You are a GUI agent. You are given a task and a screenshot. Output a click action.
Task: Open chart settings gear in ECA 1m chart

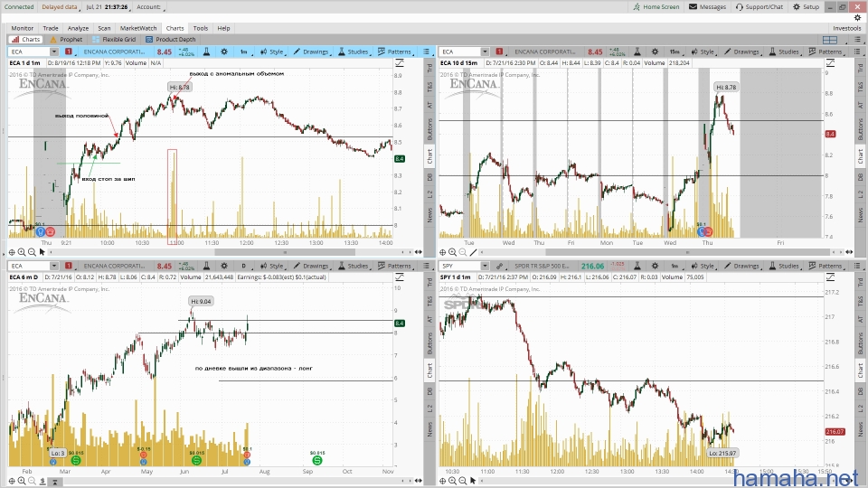[224, 52]
